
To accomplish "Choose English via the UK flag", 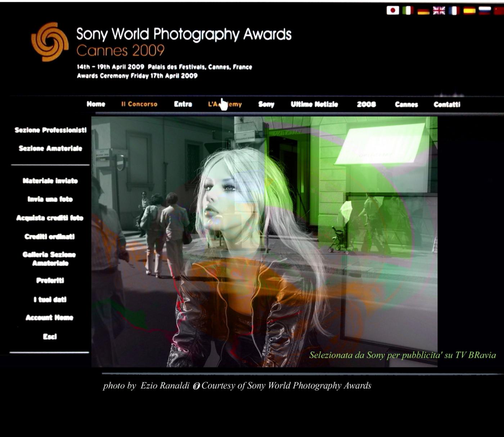I will pos(439,11).
